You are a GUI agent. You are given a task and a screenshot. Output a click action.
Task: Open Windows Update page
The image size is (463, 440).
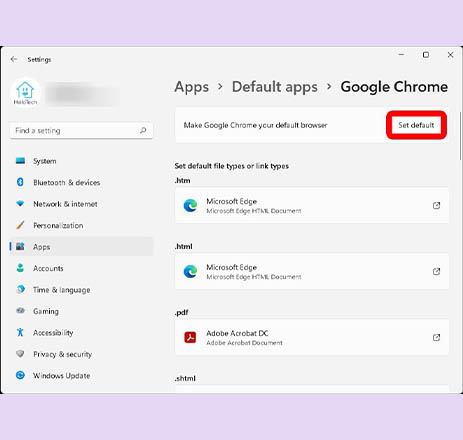coord(82,375)
